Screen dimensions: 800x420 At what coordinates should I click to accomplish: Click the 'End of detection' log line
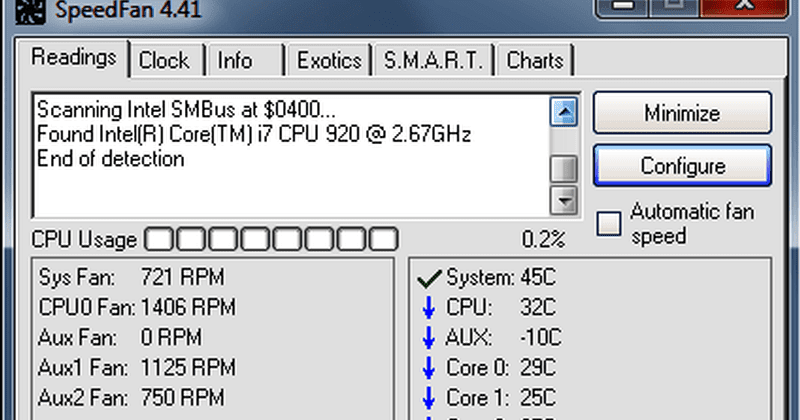click(110, 159)
